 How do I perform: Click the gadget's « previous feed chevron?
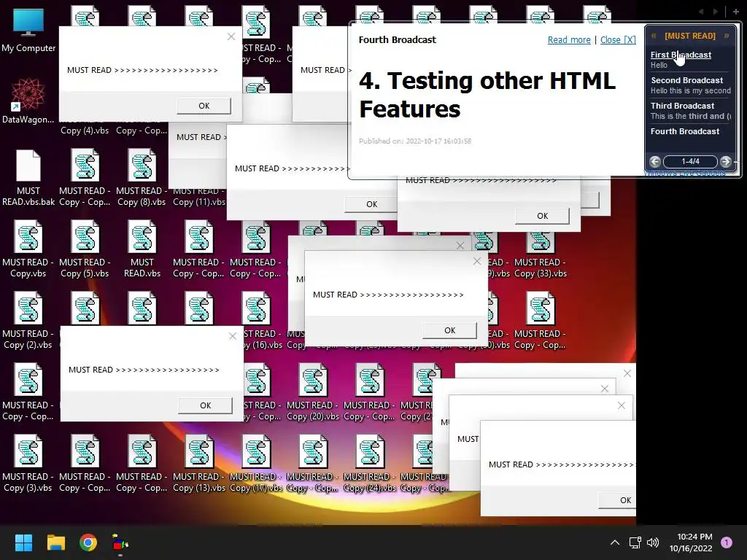(x=654, y=36)
